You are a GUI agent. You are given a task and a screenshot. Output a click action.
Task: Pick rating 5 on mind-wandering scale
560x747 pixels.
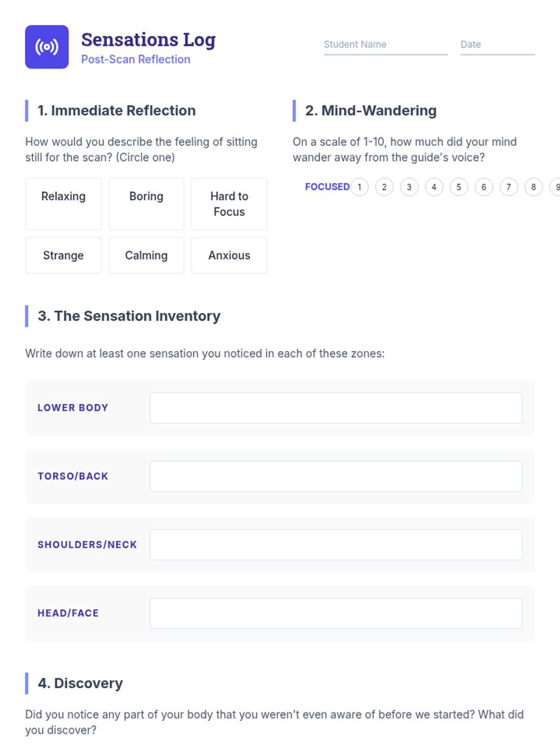pyautogui.click(x=459, y=187)
